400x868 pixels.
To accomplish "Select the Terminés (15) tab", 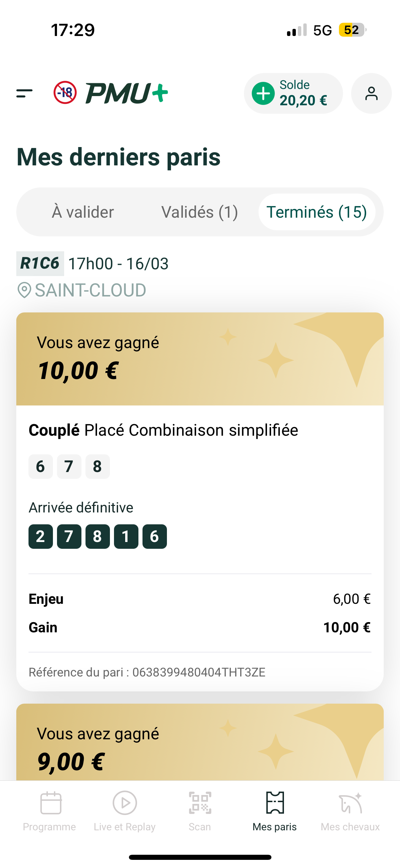I will click(317, 212).
